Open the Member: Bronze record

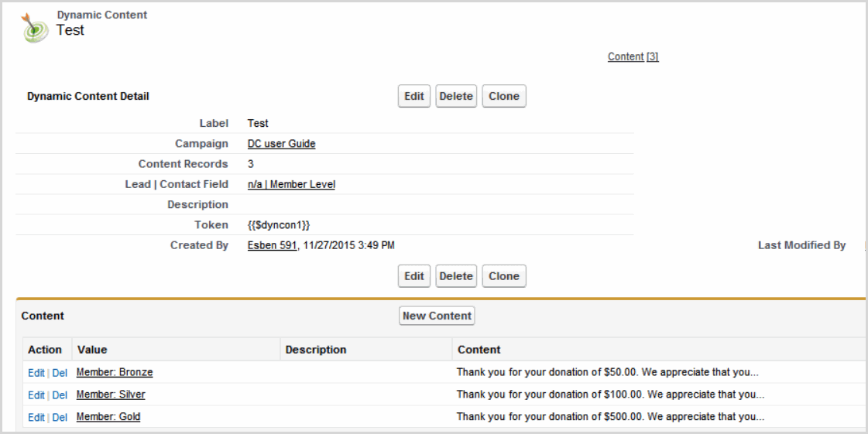pos(115,372)
